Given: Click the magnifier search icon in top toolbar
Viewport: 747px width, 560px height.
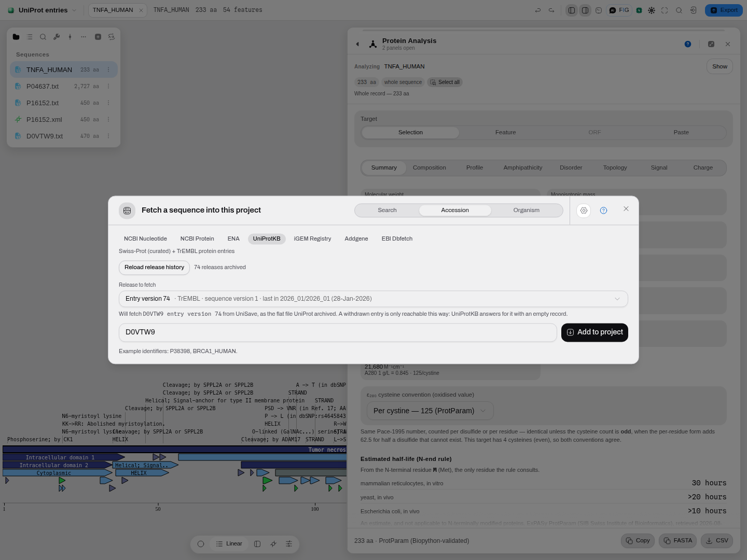Looking at the screenshot, I should point(679,10).
